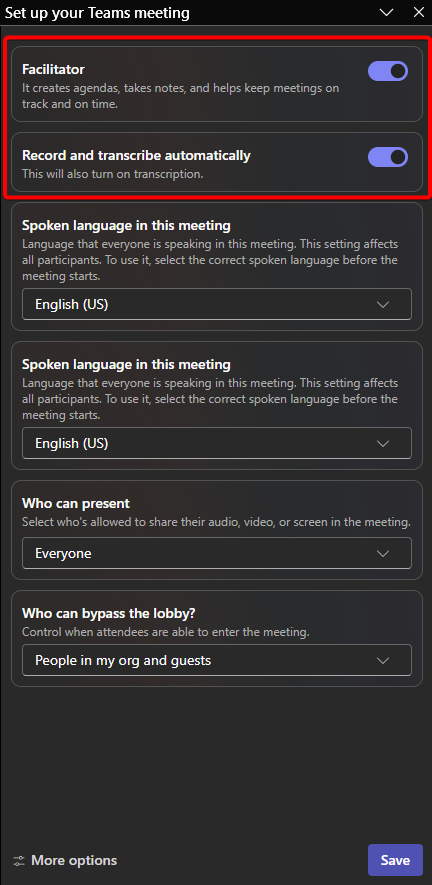Click 'This will also turn on transcription.' text

pyautogui.click(x=112, y=174)
